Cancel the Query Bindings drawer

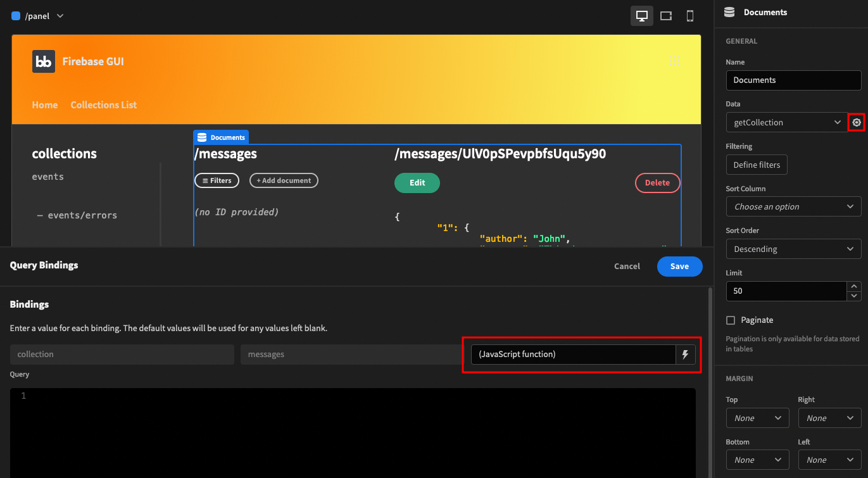tap(627, 267)
